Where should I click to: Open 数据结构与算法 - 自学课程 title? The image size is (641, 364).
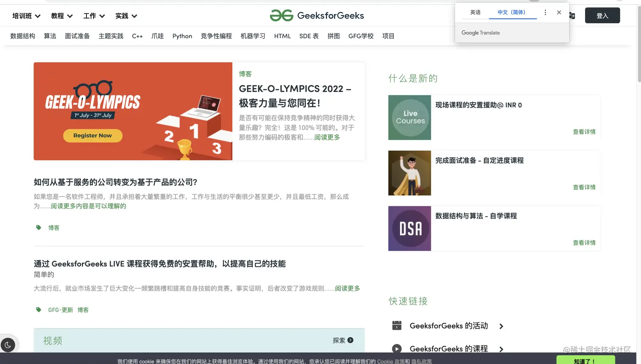click(476, 216)
